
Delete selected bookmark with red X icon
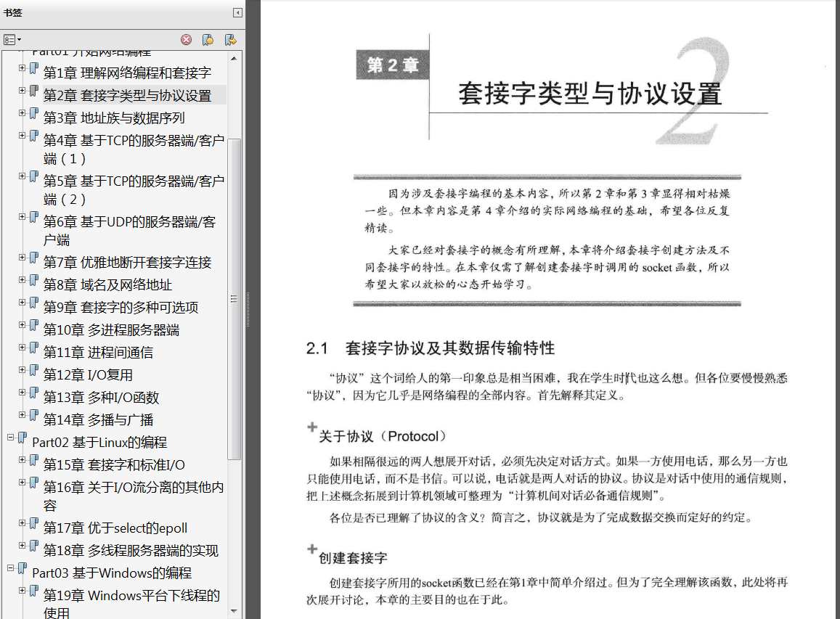tap(187, 40)
